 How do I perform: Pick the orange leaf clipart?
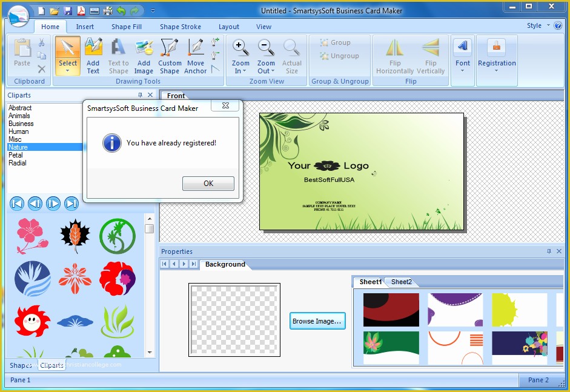pyautogui.click(x=75, y=236)
